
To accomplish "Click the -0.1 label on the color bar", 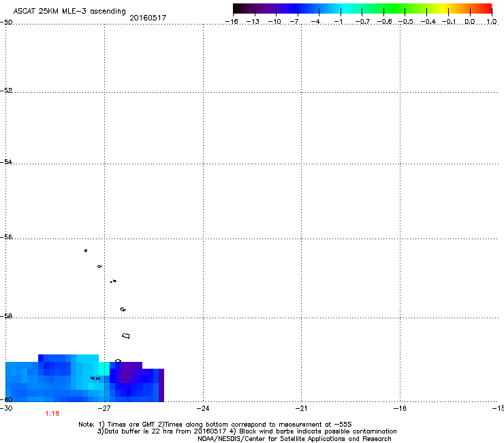I will (x=450, y=22).
